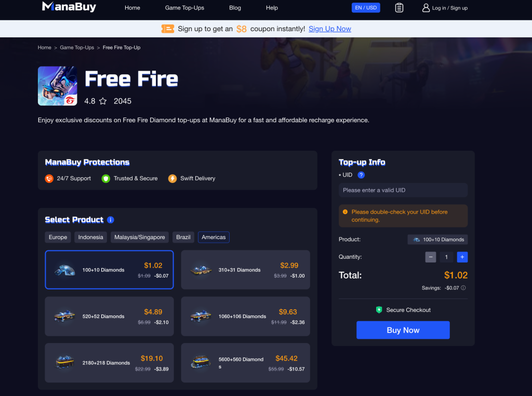The height and width of the screenshot is (396, 532).
Task: Click the Savings info circle icon
Action: click(463, 288)
